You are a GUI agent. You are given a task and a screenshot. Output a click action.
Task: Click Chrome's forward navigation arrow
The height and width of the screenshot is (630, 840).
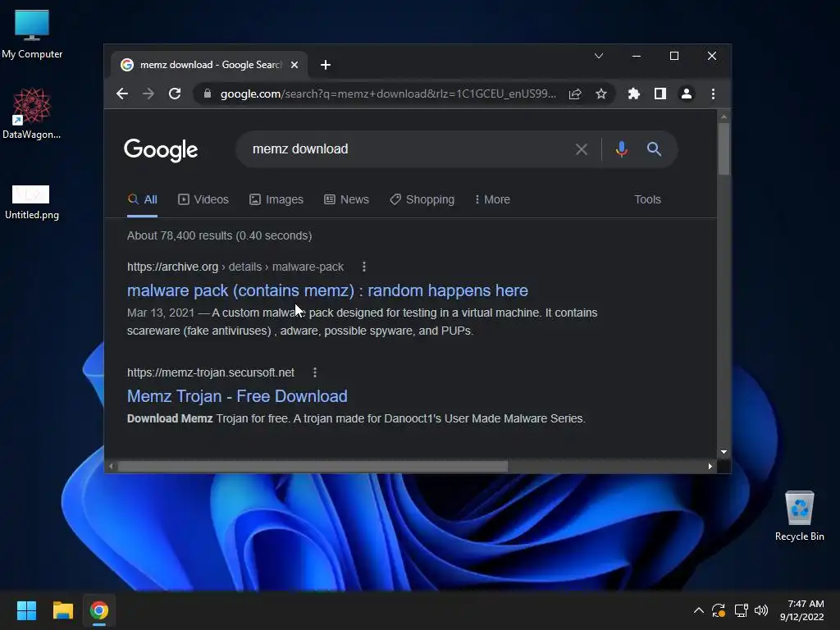148,94
